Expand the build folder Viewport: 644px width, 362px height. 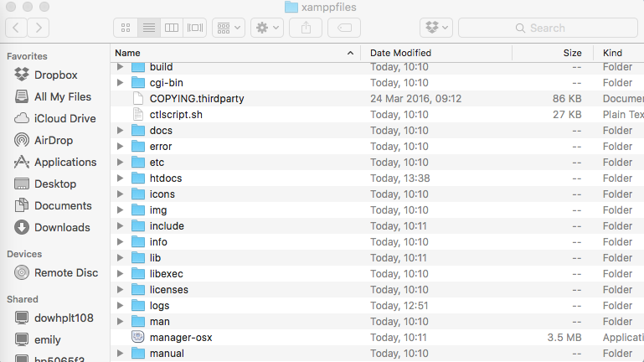pyautogui.click(x=120, y=66)
